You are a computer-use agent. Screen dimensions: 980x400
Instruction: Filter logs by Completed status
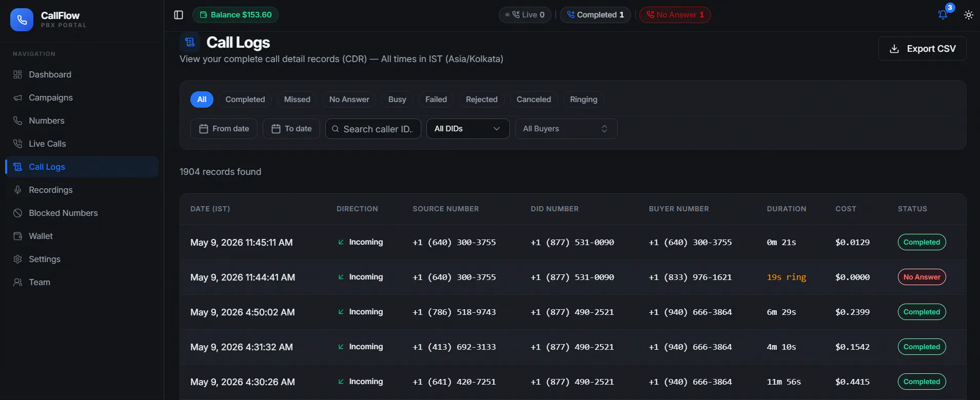(x=245, y=99)
